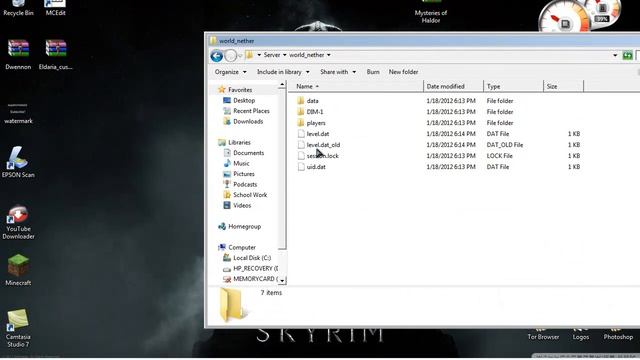
Task: Click the world_nether breadcrumb segment
Action: pyautogui.click(x=307, y=55)
